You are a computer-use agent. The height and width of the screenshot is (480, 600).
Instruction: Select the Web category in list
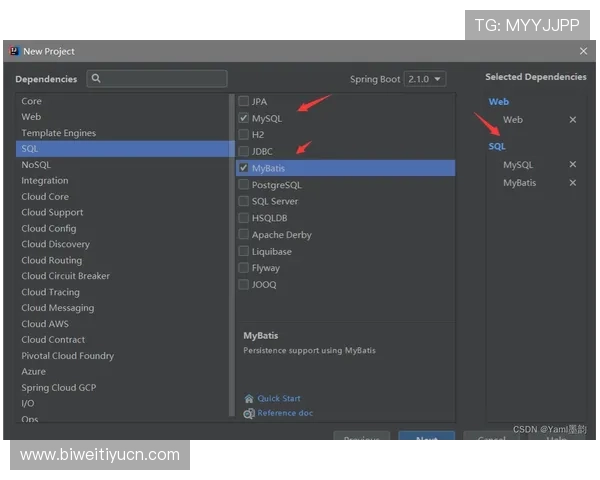coord(122,117)
